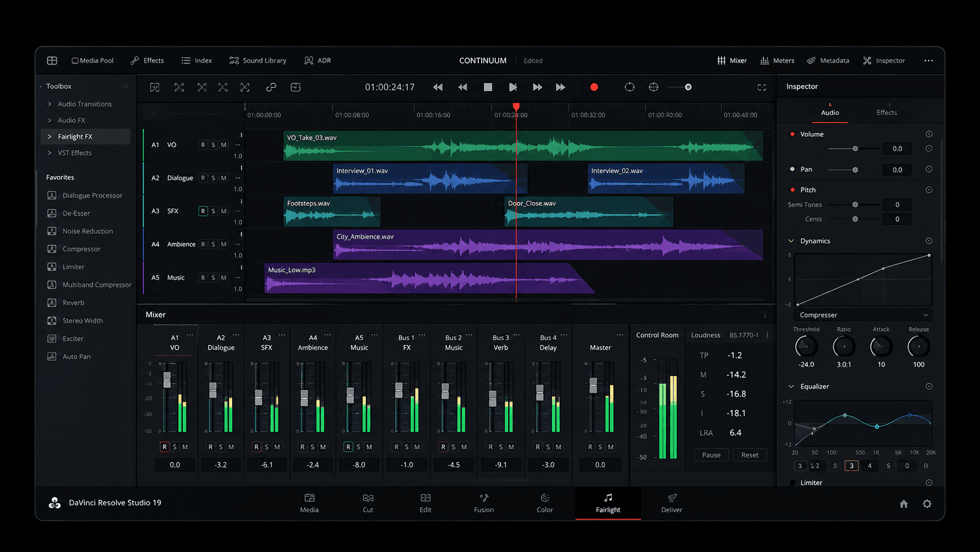
Task: Reset the loudness meter
Action: (x=750, y=455)
